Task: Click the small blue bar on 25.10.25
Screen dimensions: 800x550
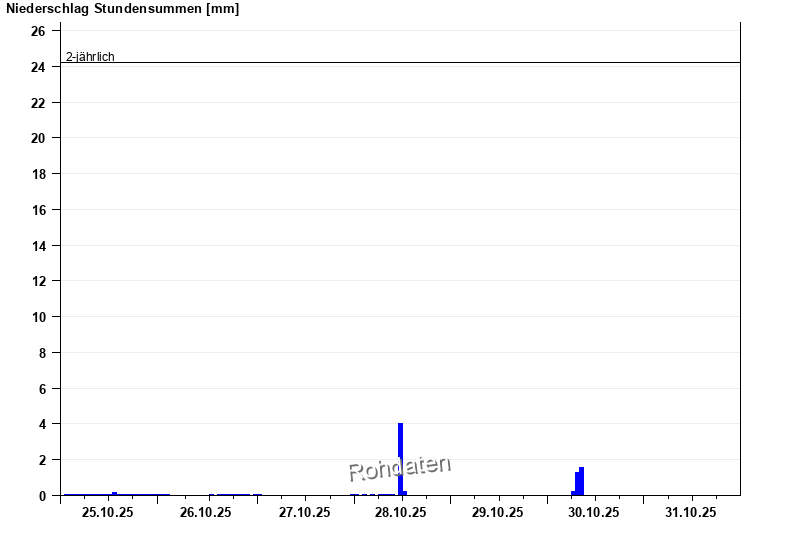Action: pos(115,493)
